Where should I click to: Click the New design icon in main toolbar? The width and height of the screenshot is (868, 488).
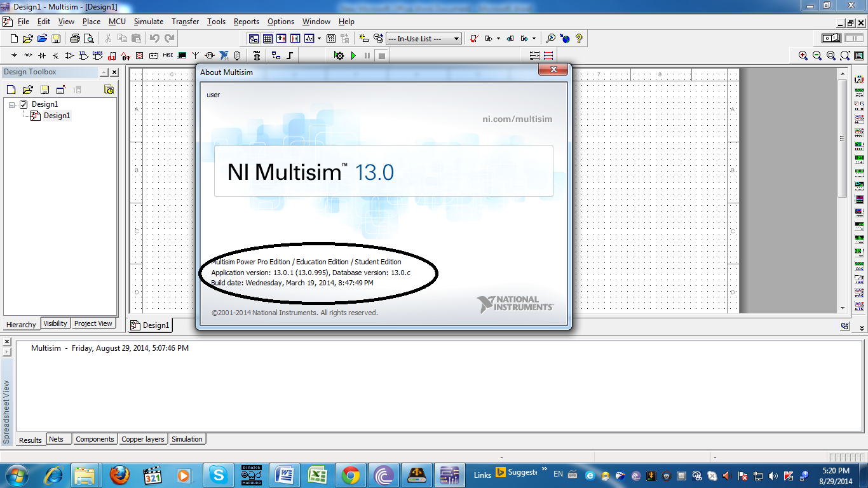point(15,39)
